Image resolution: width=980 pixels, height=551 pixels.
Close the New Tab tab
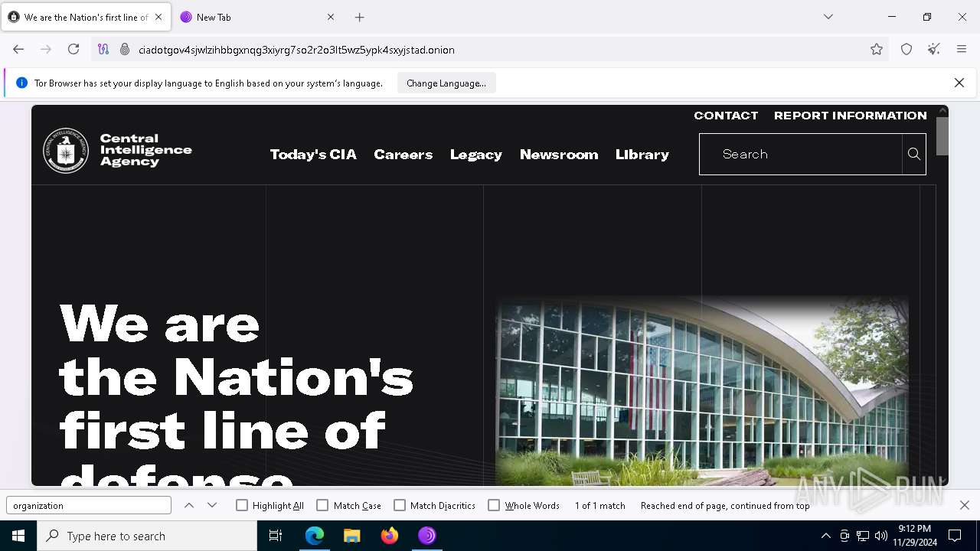[331, 17]
